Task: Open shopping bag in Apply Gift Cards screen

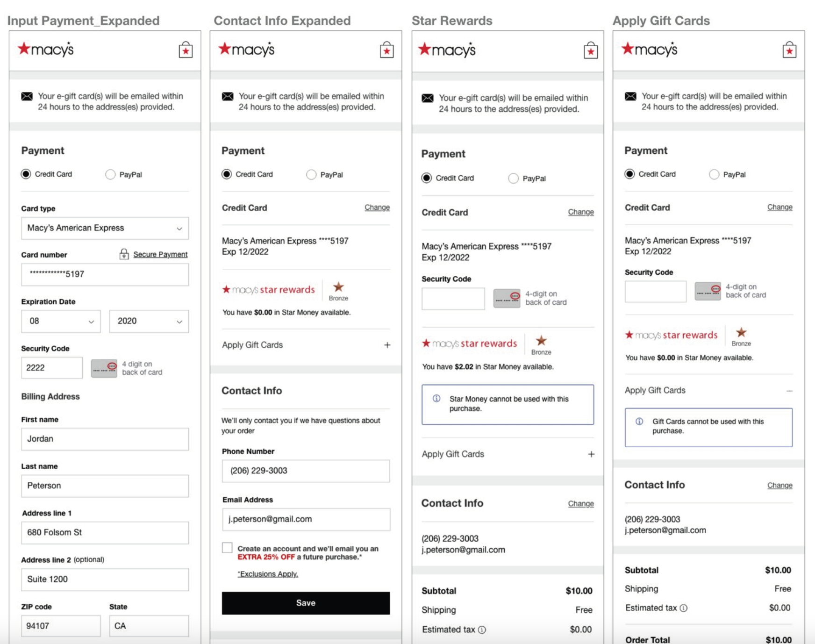Action: coord(789,50)
